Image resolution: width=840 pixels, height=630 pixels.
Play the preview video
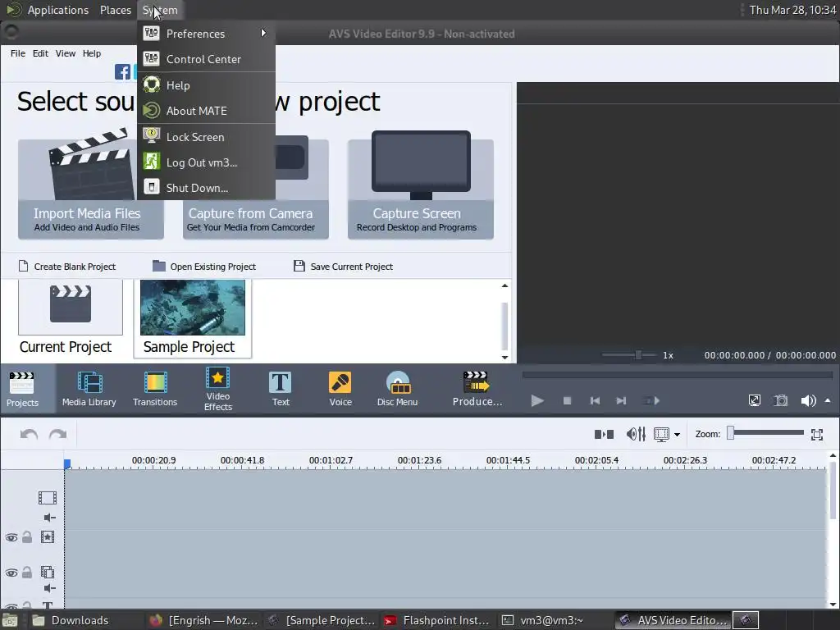[537, 400]
